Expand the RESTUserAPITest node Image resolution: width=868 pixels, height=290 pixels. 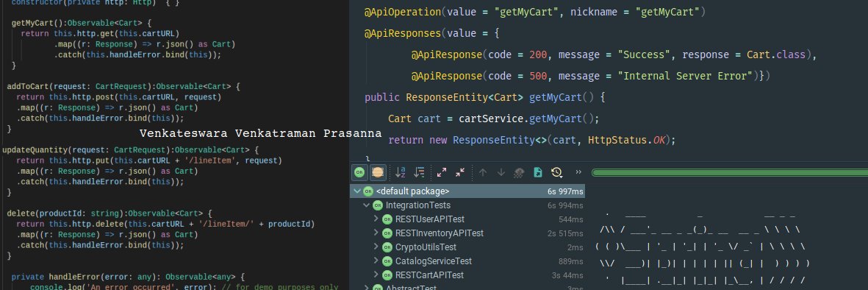[x=376, y=219]
